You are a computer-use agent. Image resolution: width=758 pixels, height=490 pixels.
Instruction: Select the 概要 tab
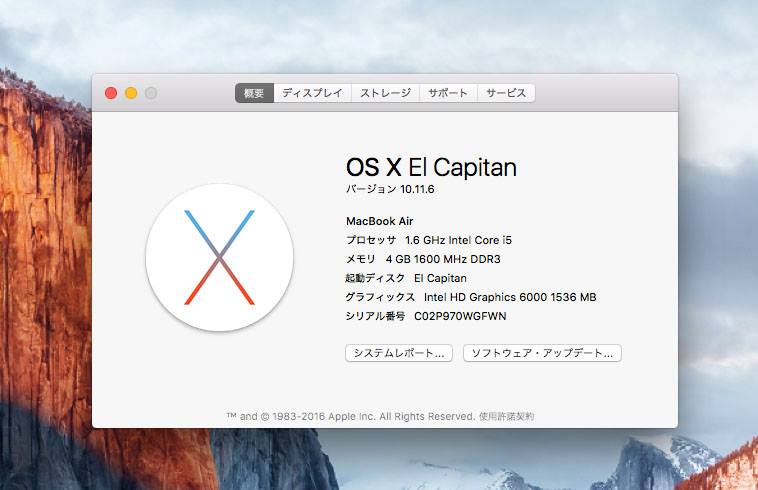coord(254,93)
